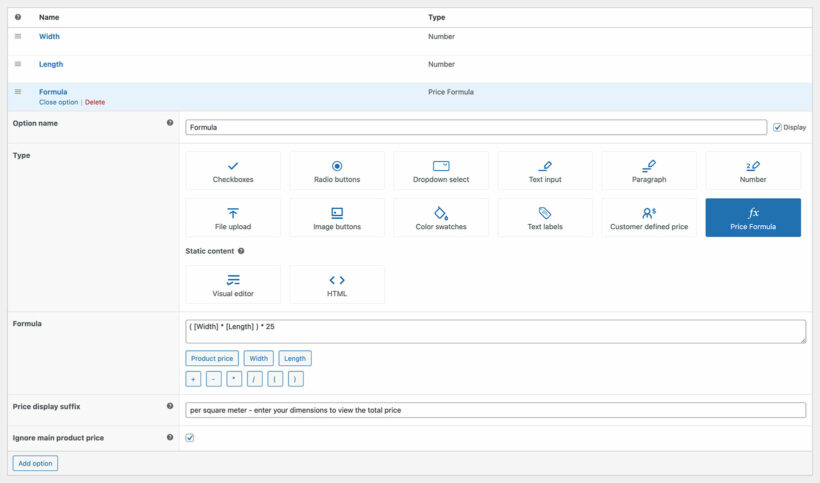This screenshot has height=483, width=820.
Task: Select the Customer defined price type
Action: (x=649, y=218)
